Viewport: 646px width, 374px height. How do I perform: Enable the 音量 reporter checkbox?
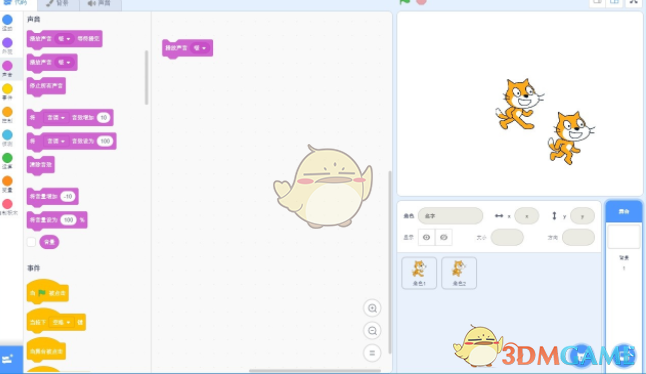(x=31, y=242)
